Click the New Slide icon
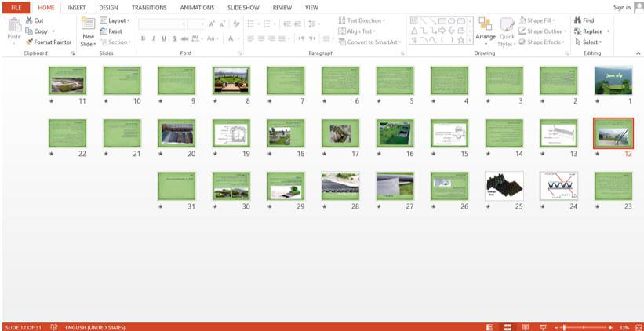The width and height of the screenshot is (644, 331). (89, 24)
